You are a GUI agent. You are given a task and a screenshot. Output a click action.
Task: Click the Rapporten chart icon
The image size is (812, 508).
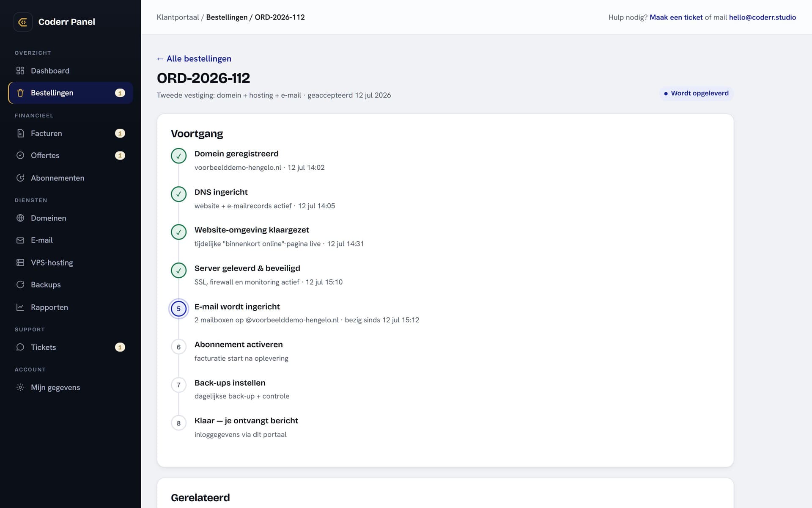(20, 307)
